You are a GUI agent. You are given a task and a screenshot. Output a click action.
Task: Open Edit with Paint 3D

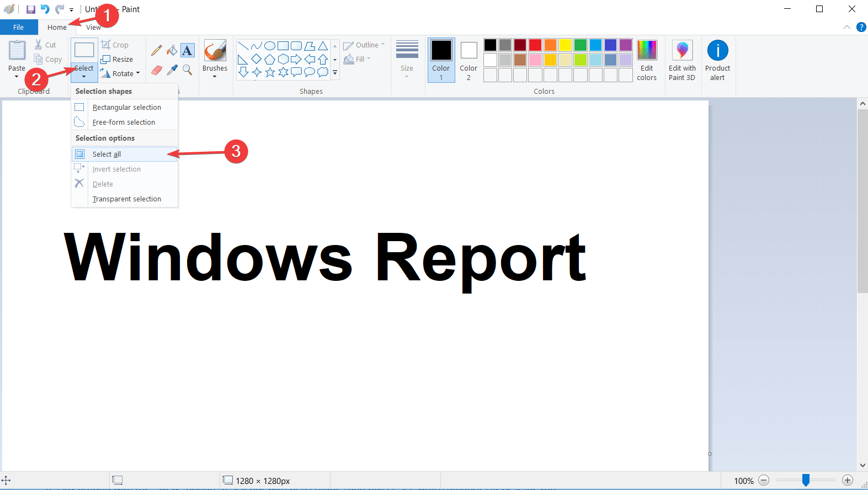tap(682, 61)
